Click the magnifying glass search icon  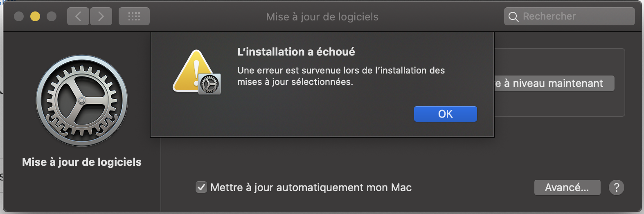click(x=513, y=17)
